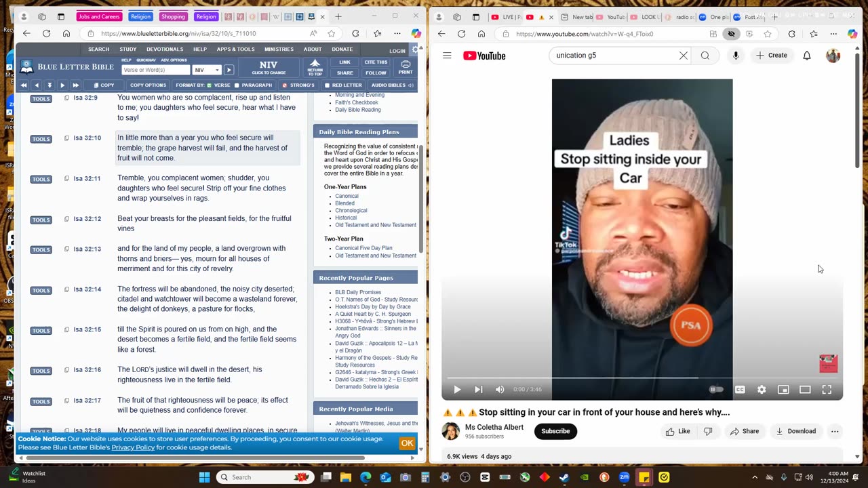Mute the YouTube video volume
This screenshot has height=488, width=868.
point(500,390)
